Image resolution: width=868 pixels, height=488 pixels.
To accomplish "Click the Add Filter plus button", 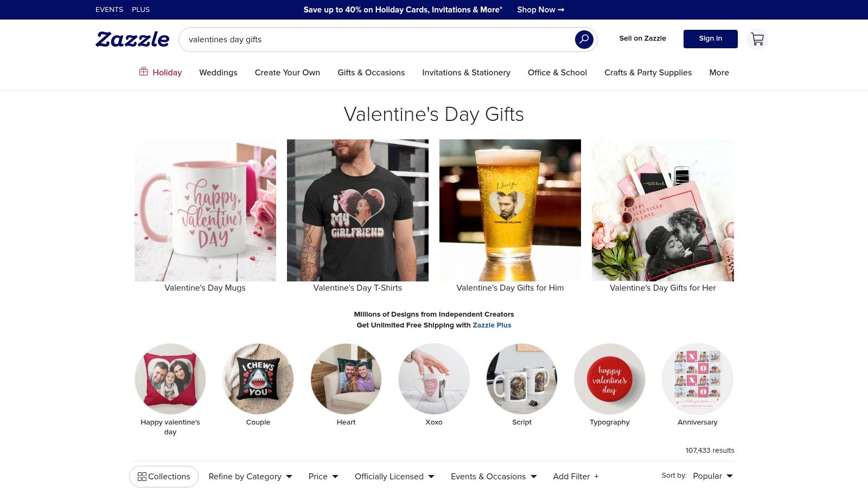I will click(576, 477).
